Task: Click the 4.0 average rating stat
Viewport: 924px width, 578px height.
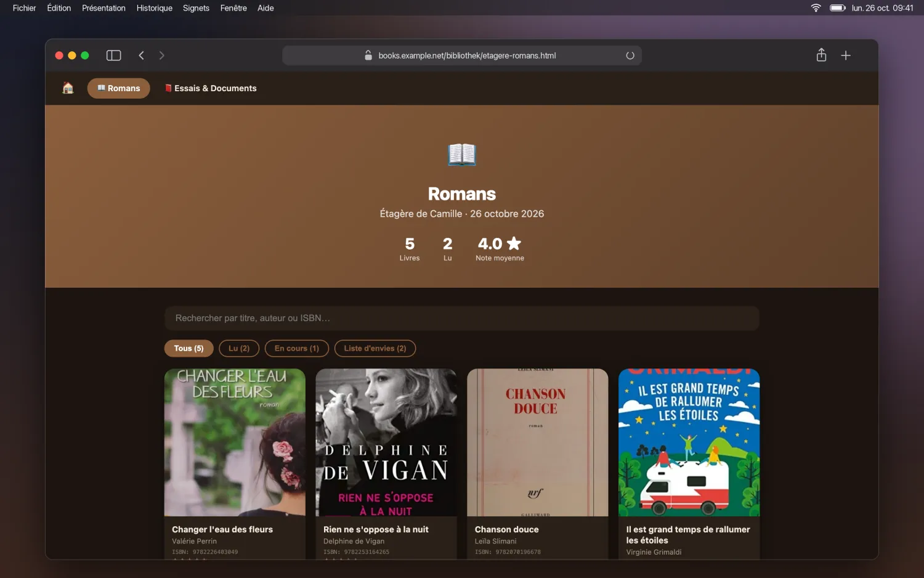Action: (500, 248)
